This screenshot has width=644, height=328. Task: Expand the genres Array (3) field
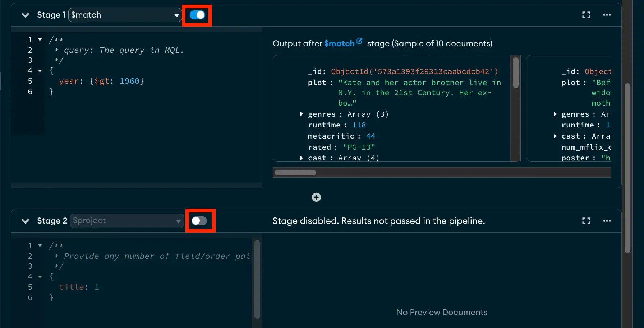[302, 114]
